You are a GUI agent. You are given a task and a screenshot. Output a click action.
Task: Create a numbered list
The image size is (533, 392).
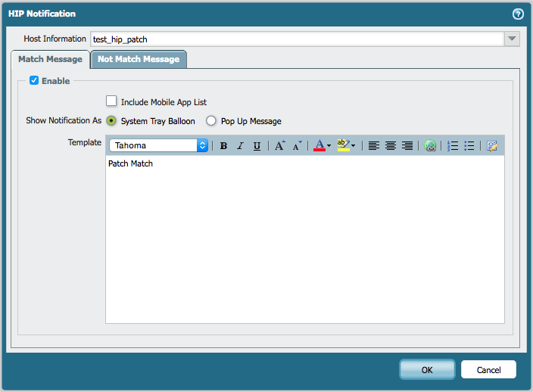(453, 146)
